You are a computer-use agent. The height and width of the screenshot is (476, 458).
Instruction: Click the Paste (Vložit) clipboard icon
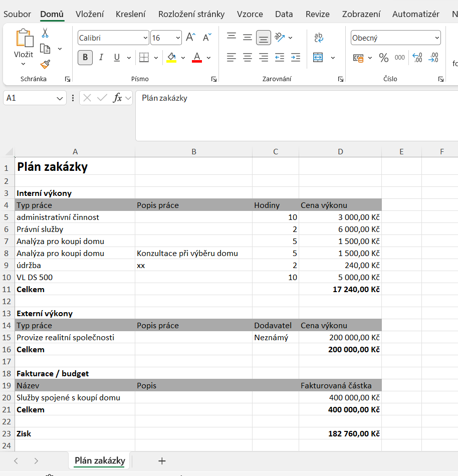point(24,38)
